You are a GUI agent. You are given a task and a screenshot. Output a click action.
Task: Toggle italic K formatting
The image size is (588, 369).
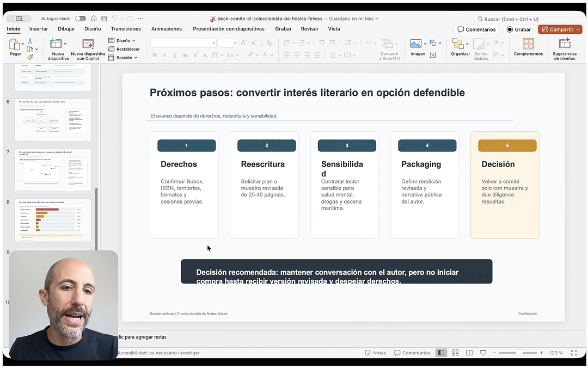pos(164,55)
